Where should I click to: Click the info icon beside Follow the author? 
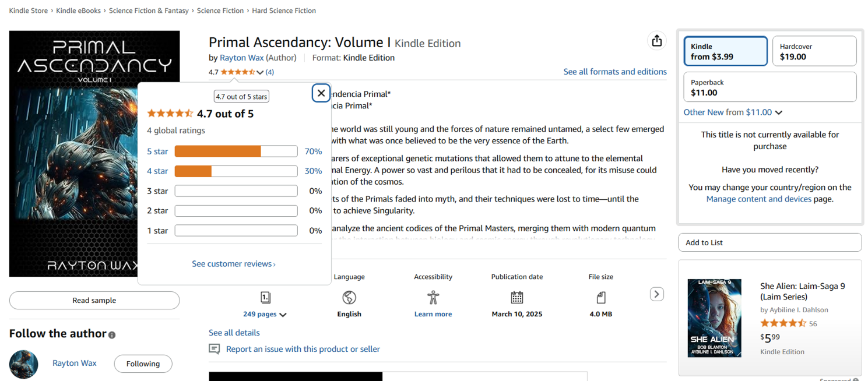coord(112,335)
